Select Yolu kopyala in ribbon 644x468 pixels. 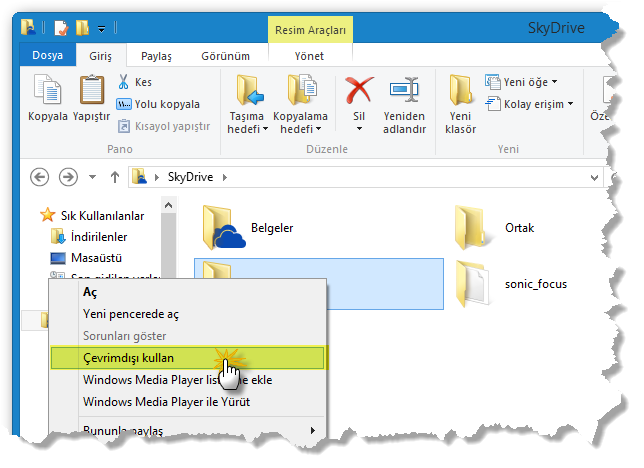tap(158, 104)
